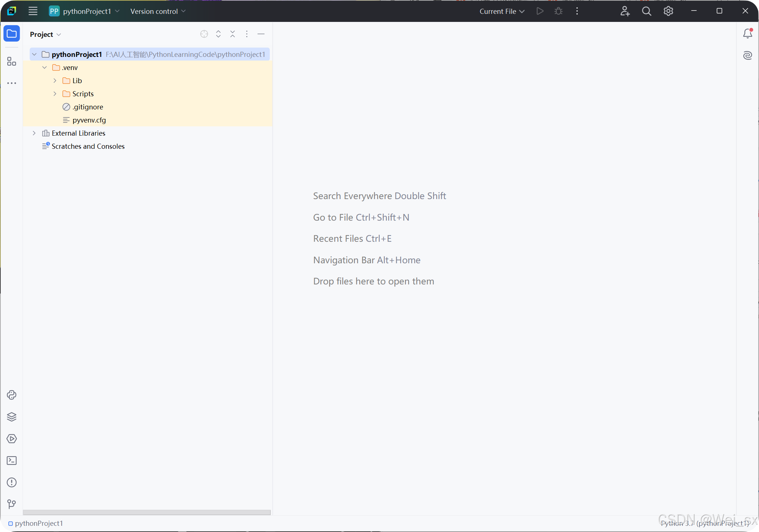Viewport: 759px width, 532px height.
Task: Open the Terminal tool window
Action: 11,461
